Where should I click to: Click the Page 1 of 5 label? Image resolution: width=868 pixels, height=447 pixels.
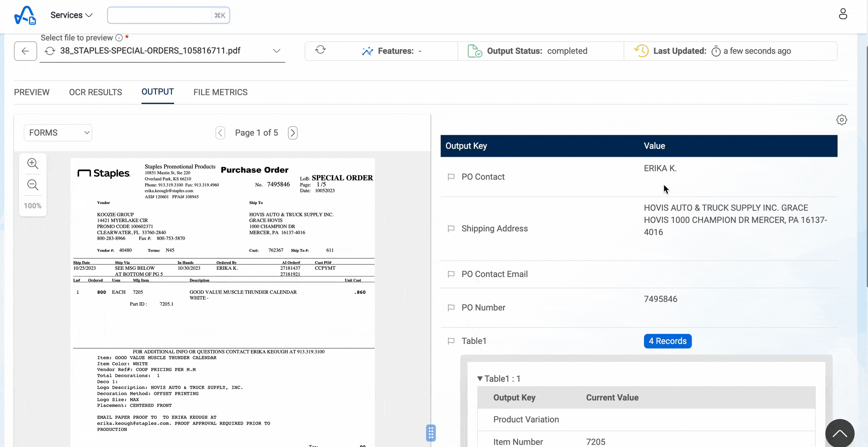256,133
